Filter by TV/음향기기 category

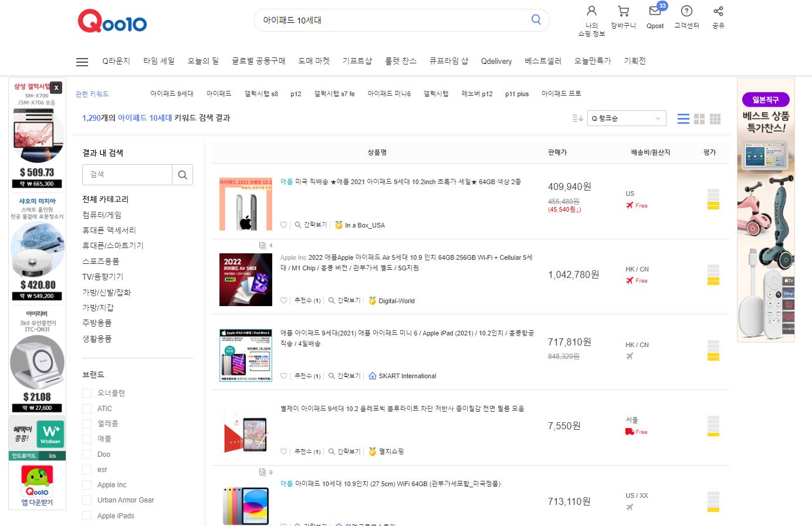pyautogui.click(x=103, y=277)
